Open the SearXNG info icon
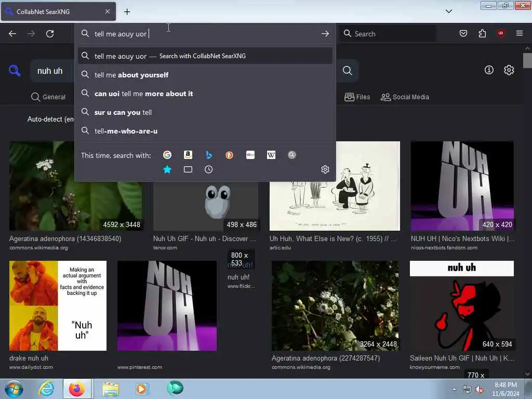The height and width of the screenshot is (399, 532). [x=489, y=70]
